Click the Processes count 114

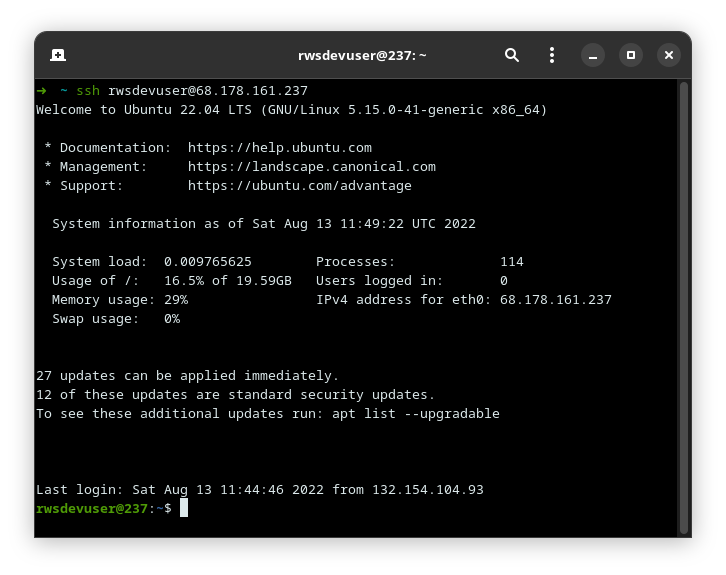point(512,262)
